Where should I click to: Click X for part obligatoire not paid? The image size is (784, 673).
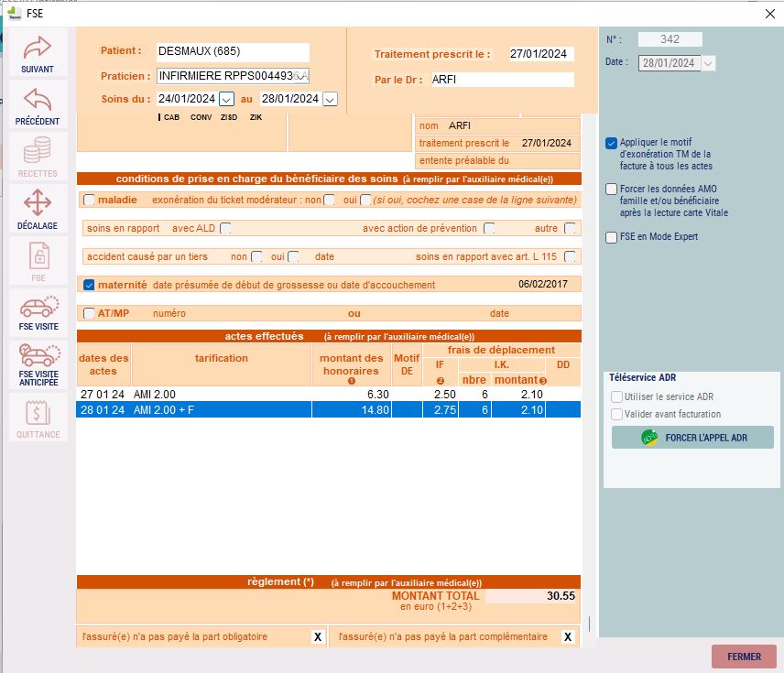[318, 637]
